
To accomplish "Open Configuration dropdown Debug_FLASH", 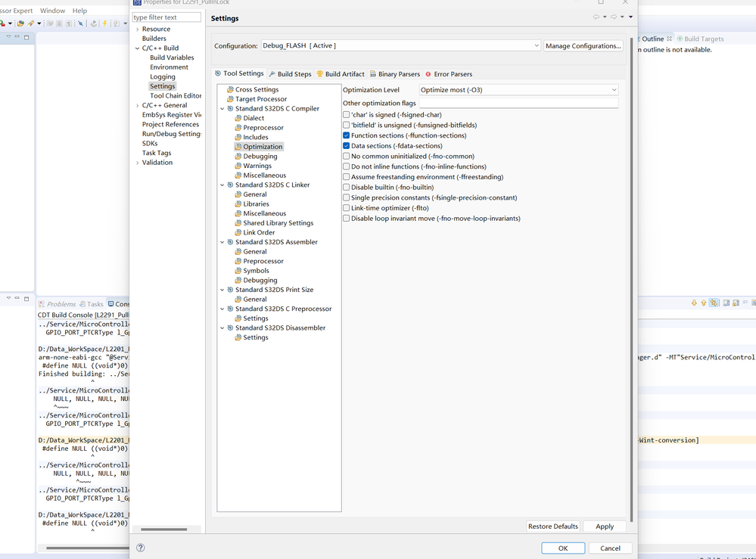I will point(400,46).
